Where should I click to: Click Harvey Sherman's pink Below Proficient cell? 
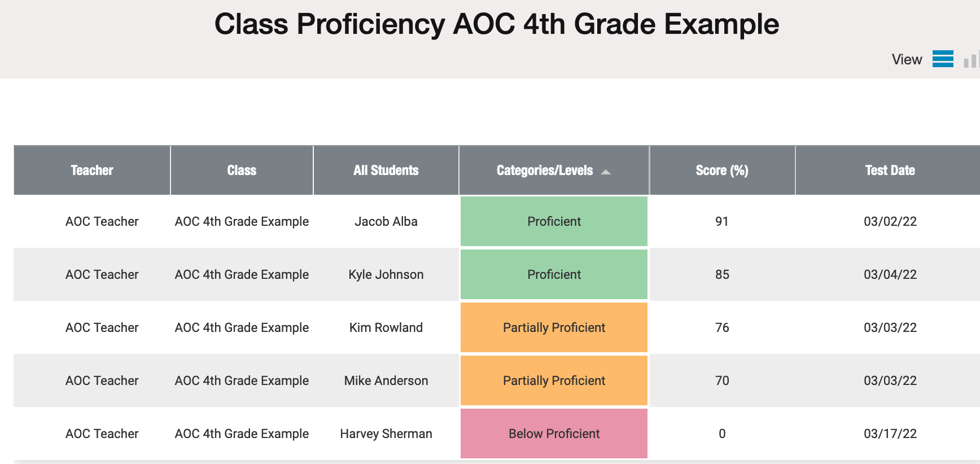point(554,434)
